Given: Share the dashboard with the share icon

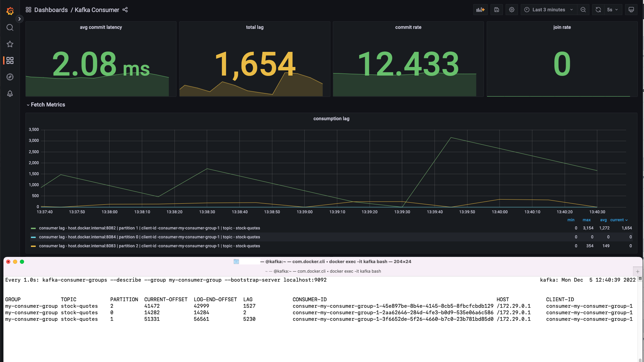Looking at the screenshot, I should click(125, 10).
